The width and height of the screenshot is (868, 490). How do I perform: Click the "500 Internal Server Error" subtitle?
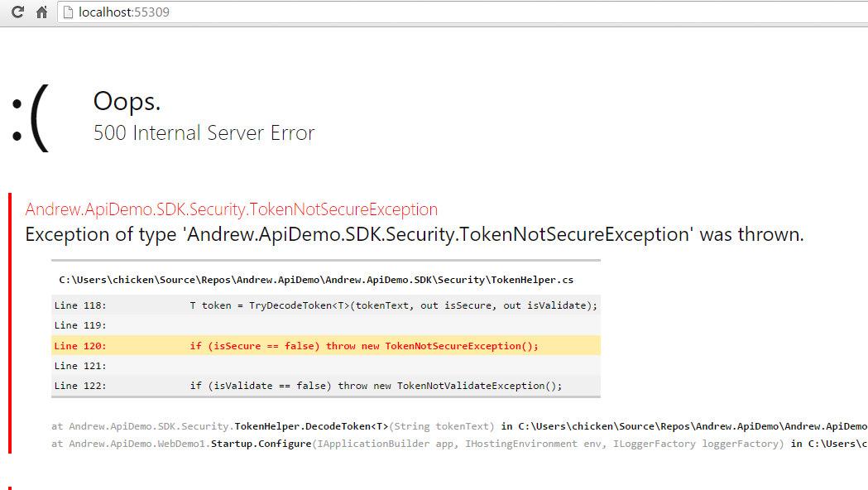point(204,132)
